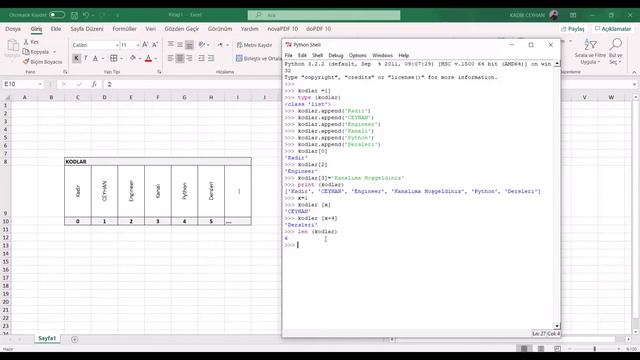Viewport: 640px width, 360px height.
Task: Click the add new sheet plus icon
Action: (x=74, y=339)
